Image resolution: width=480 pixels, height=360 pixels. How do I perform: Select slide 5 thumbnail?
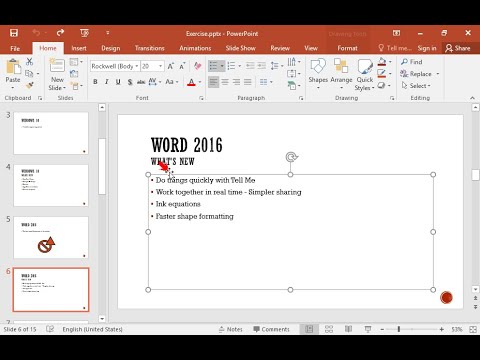pos(51,237)
